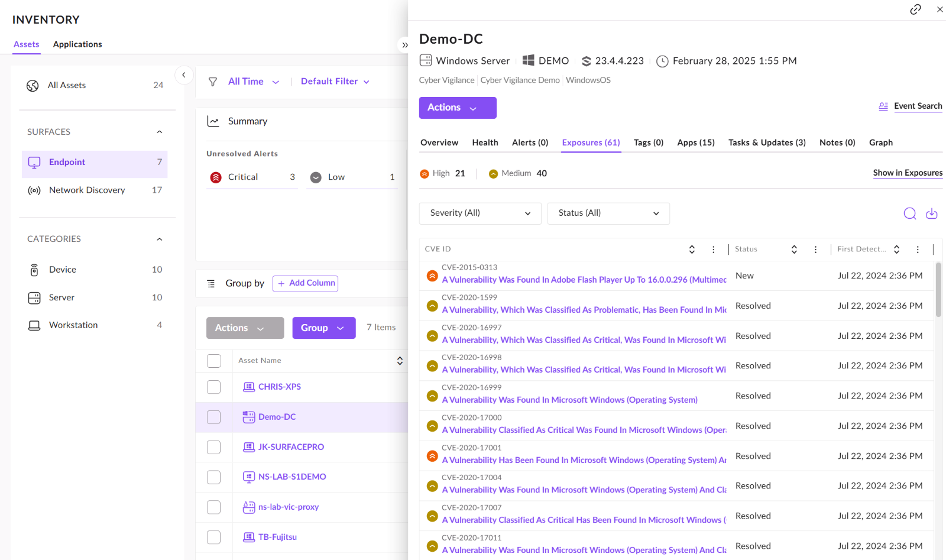Click the exposures table vertical scrollbar
Screen dimensions: 946x560
(938, 290)
